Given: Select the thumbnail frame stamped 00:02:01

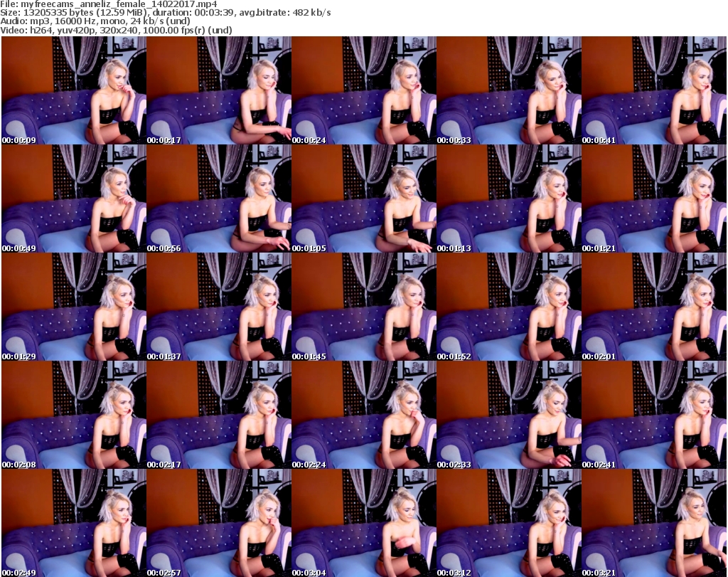Looking at the screenshot, I should click(654, 307).
